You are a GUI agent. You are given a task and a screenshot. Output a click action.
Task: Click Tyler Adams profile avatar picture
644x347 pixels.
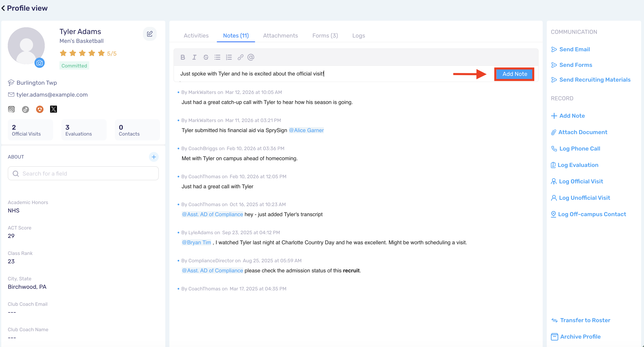pyautogui.click(x=26, y=46)
